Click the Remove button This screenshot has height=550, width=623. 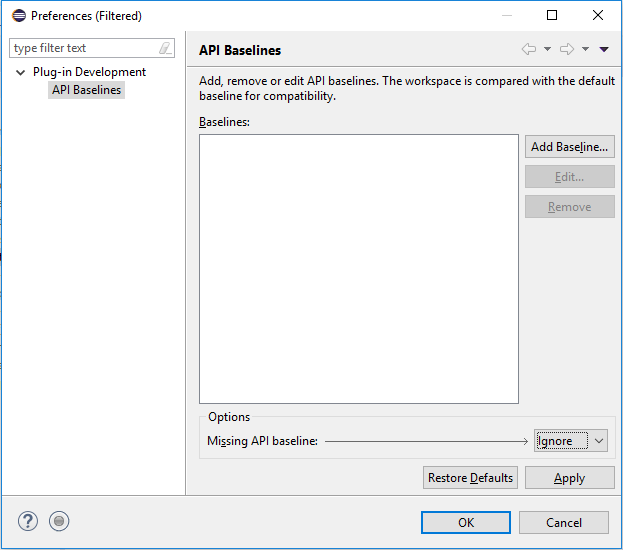point(569,207)
